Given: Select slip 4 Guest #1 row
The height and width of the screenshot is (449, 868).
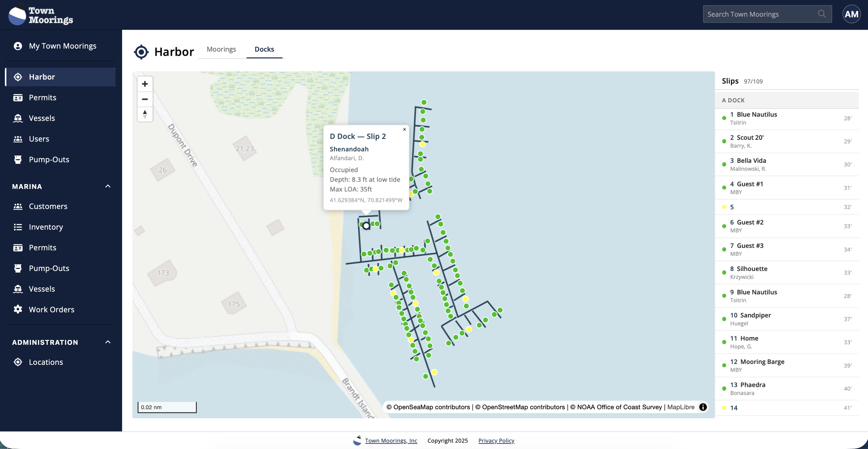Looking at the screenshot, I should 787,188.
